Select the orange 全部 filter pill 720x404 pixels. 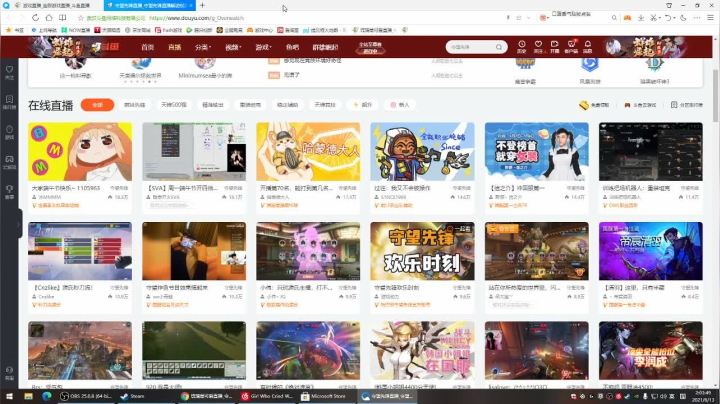(x=97, y=105)
